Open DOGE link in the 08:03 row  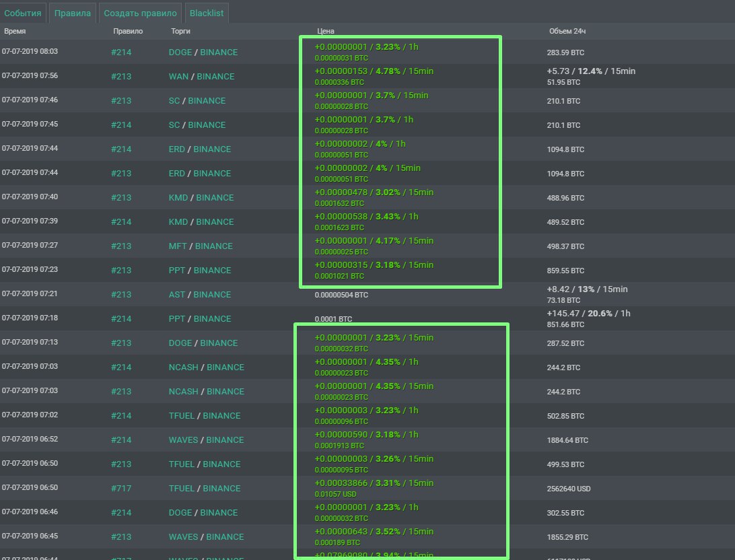click(180, 52)
